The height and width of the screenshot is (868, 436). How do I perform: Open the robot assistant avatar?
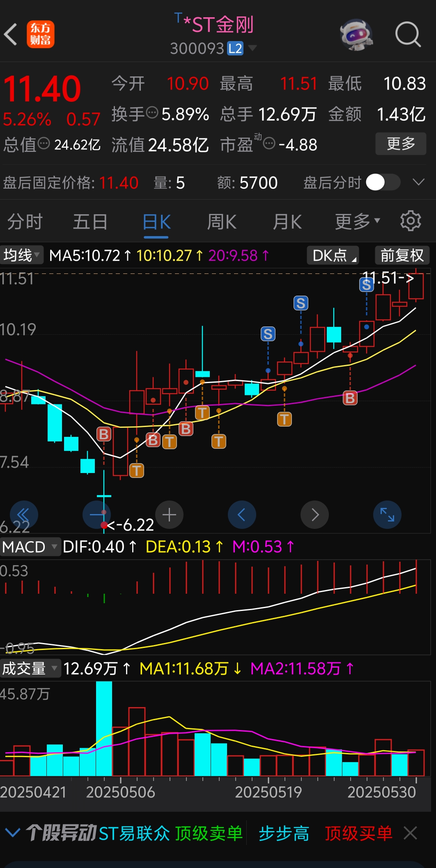[356, 34]
